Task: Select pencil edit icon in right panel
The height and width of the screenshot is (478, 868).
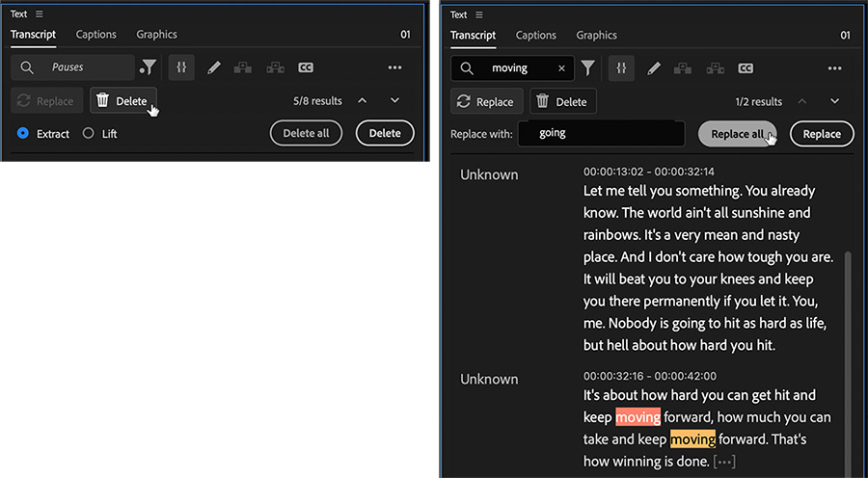Action: (654, 68)
